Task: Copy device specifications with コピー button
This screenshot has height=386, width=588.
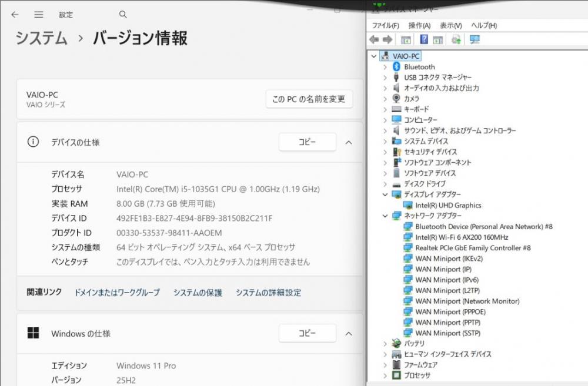Action: click(307, 142)
